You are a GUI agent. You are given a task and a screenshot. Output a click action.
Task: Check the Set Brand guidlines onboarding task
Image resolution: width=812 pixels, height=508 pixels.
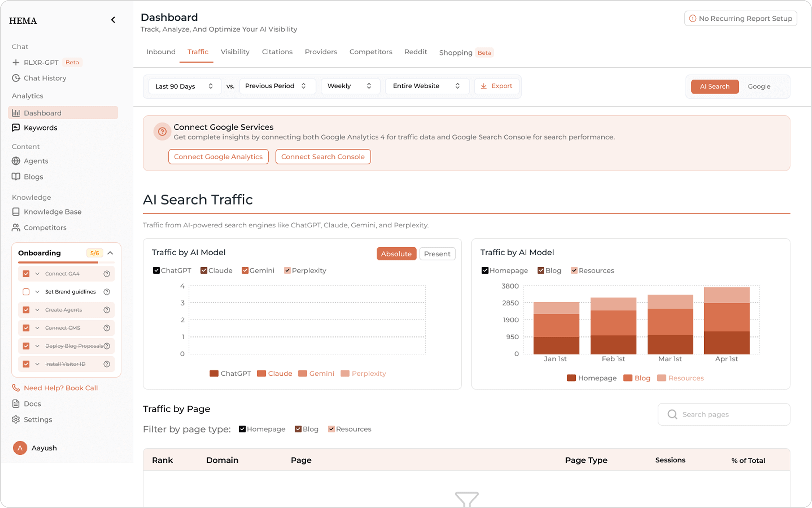click(26, 292)
